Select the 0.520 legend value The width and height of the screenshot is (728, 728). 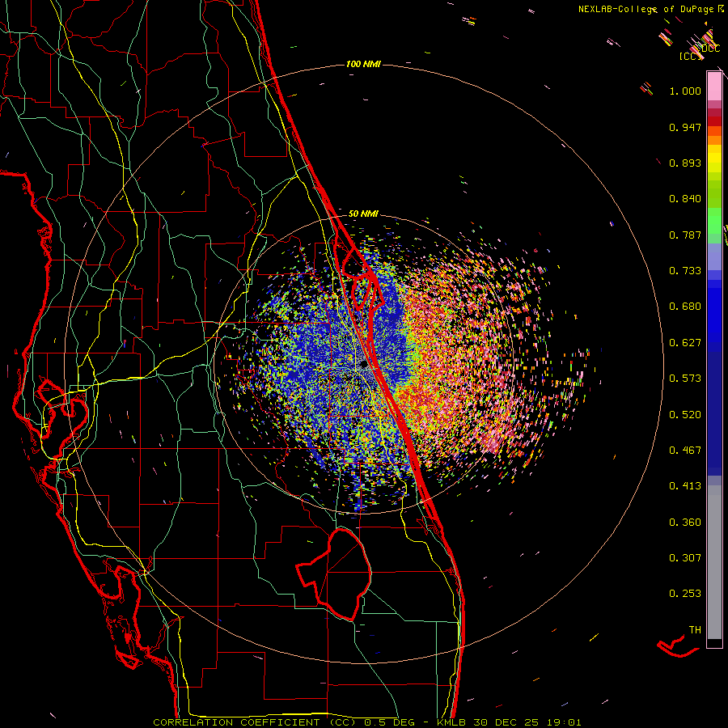[x=685, y=415]
